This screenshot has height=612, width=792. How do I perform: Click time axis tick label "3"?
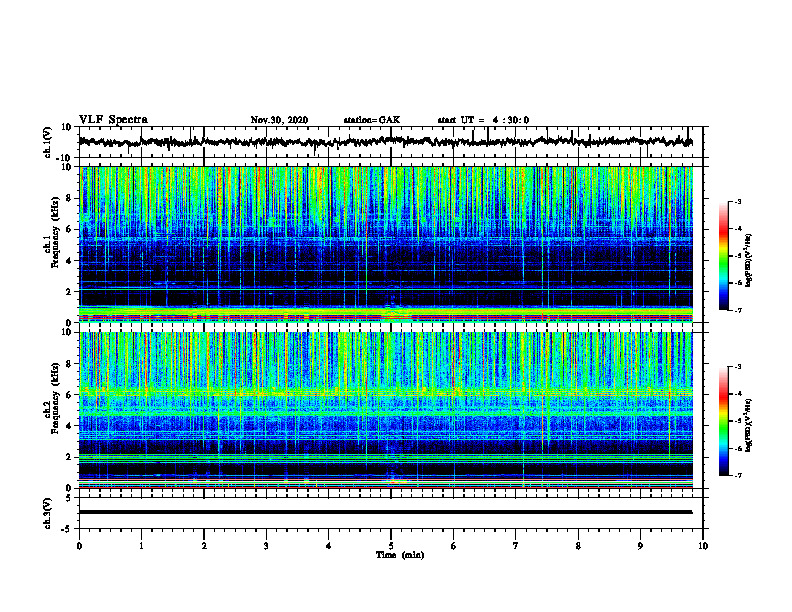(x=266, y=546)
